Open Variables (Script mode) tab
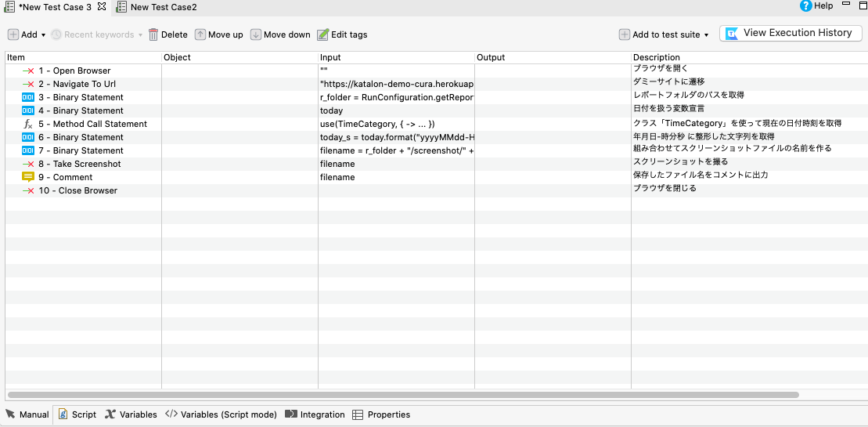868x427 pixels. point(222,414)
